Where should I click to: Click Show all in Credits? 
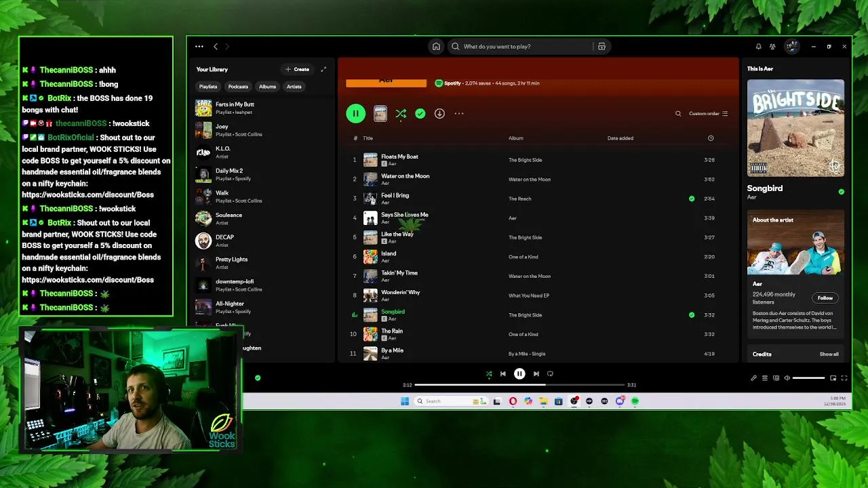click(x=829, y=354)
